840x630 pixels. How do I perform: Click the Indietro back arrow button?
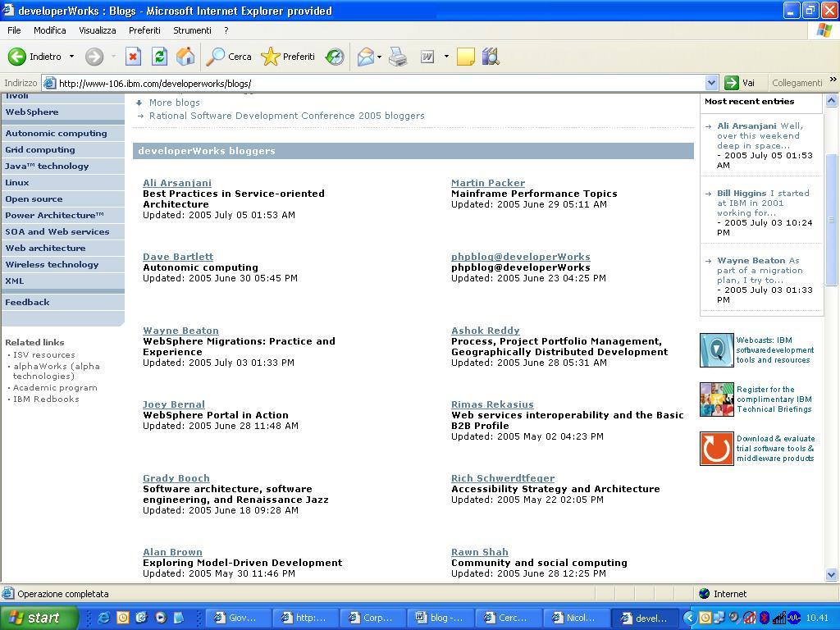point(34,57)
